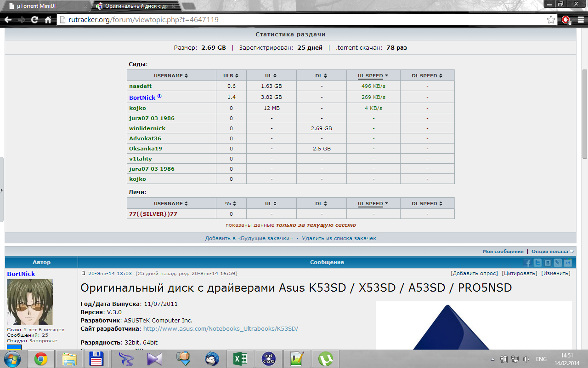Sort seeders by USERNAME column

tap(171, 75)
